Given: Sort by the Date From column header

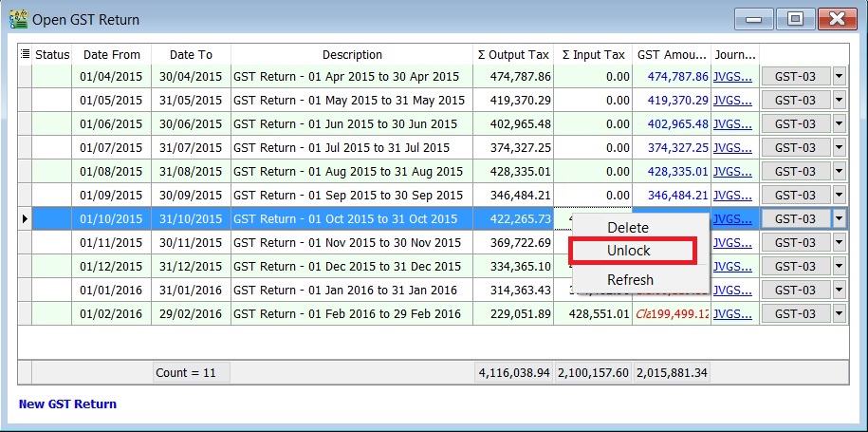Looking at the screenshot, I should click(x=111, y=55).
